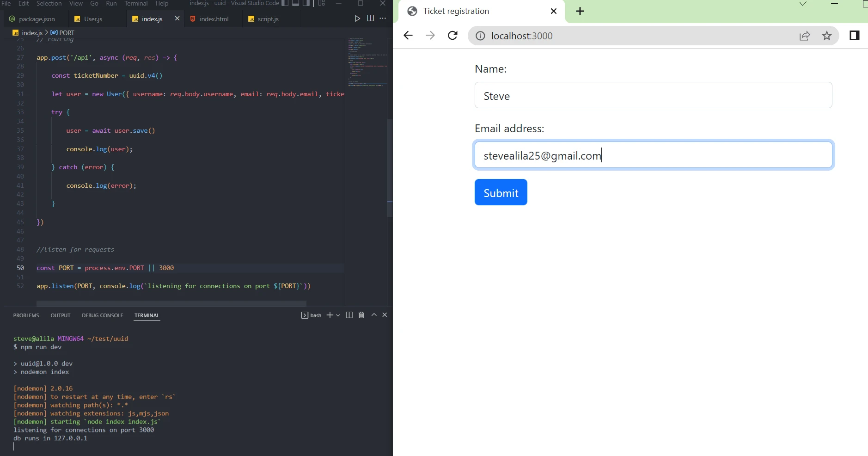This screenshot has width=868, height=456.
Task: Expand the browser tab search chevron
Action: (803, 4)
